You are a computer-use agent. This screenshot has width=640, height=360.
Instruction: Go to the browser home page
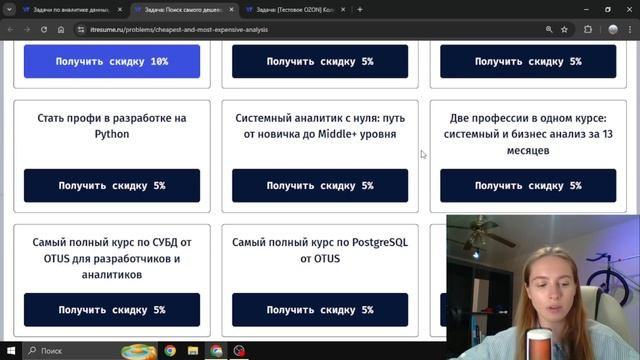coord(61,29)
